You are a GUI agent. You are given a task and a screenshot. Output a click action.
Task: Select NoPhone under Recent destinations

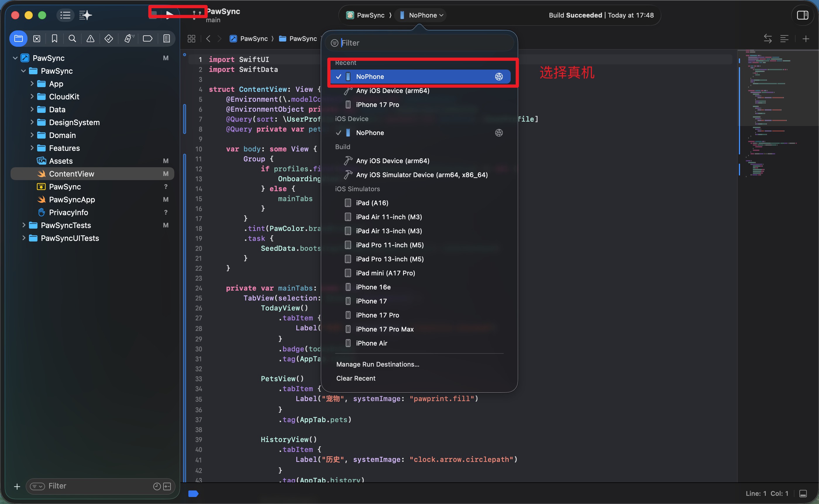click(421, 77)
